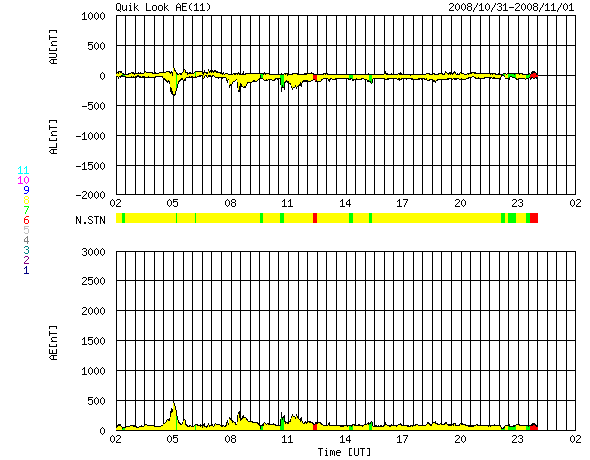Viewport: 590px width, 460px height.
Task: Select the AE[nT] axis label
Action: click(54, 343)
